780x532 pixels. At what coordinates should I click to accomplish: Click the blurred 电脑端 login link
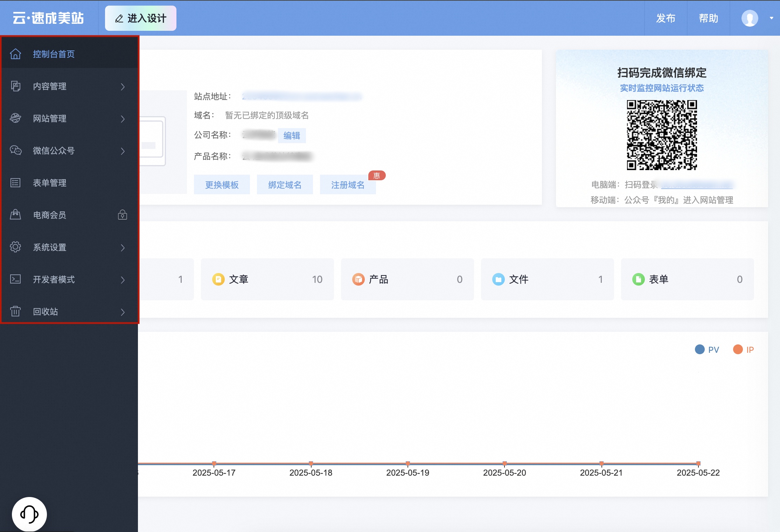[697, 184]
